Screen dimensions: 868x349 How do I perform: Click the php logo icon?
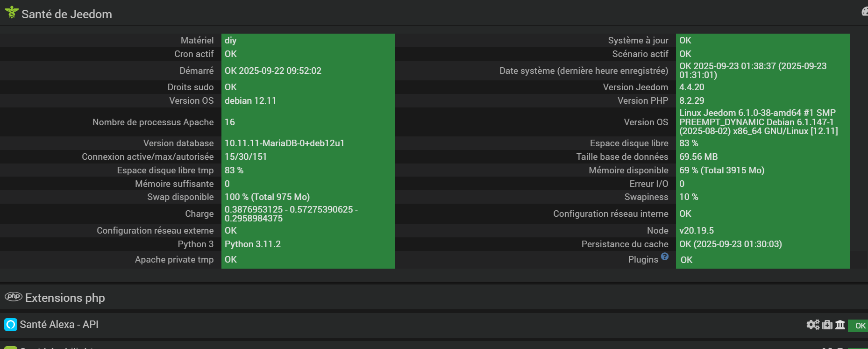tap(14, 297)
